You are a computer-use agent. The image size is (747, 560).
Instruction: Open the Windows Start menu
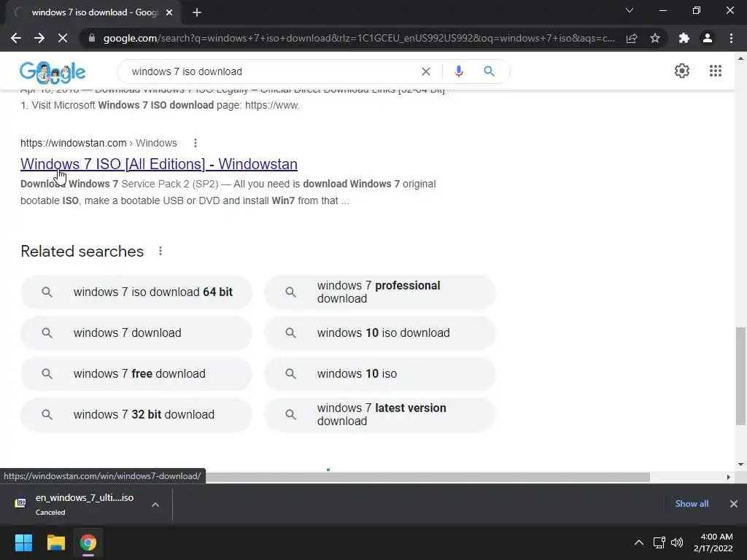pyautogui.click(x=23, y=542)
